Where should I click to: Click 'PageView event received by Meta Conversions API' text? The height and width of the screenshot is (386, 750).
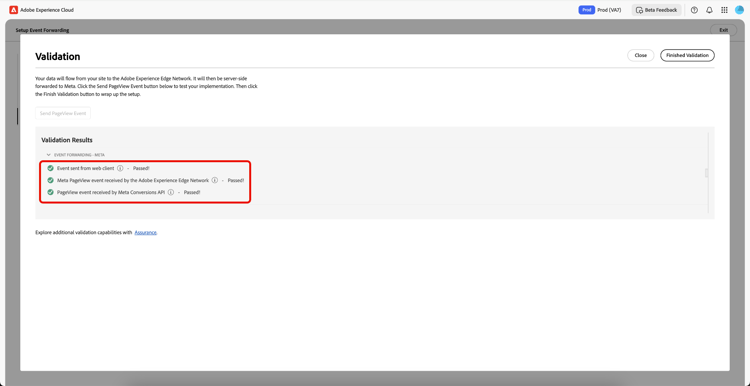tap(111, 192)
